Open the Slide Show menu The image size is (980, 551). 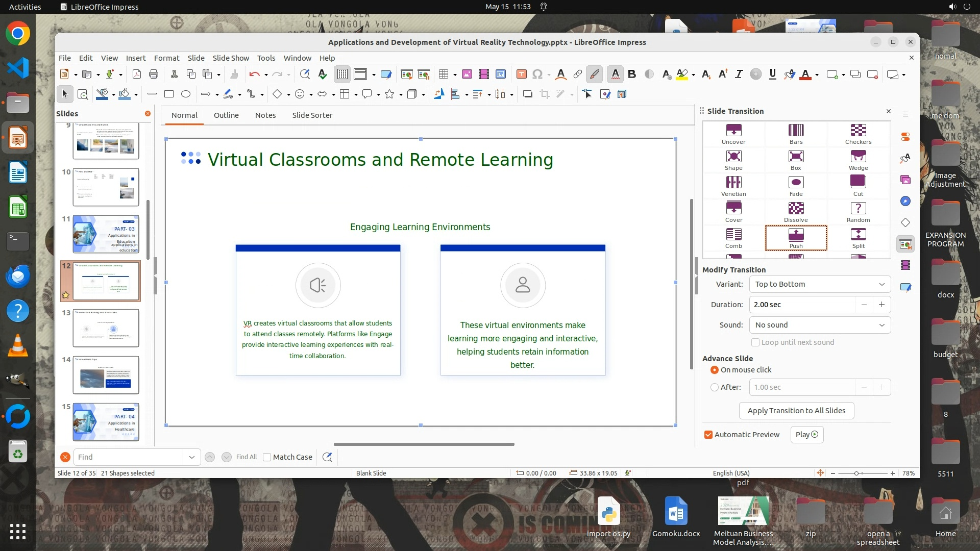231,58
